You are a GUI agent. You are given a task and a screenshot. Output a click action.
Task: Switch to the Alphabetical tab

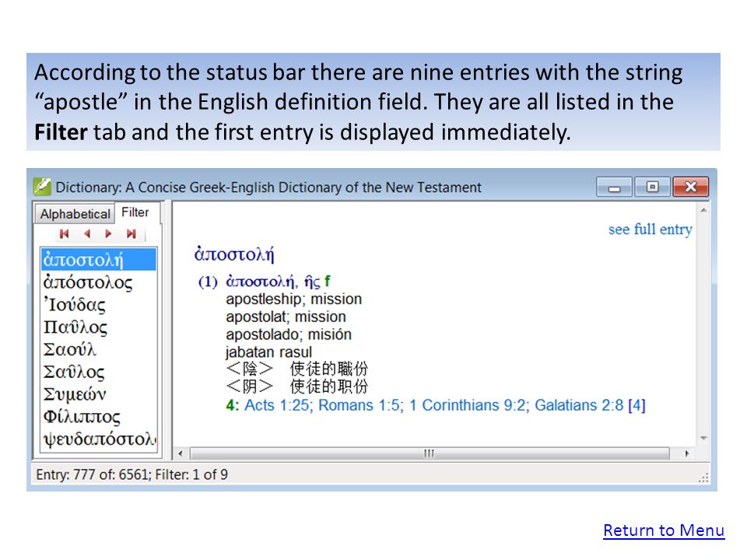[x=75, y=214]
